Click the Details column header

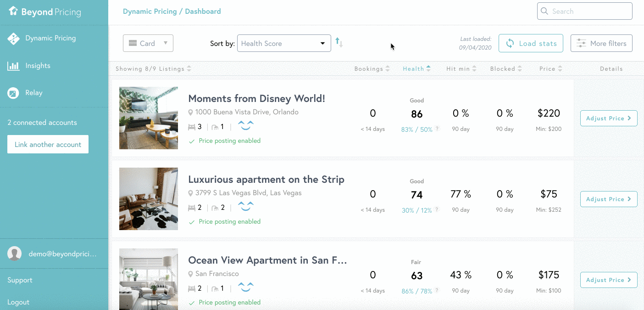click(x=611, y=69)
